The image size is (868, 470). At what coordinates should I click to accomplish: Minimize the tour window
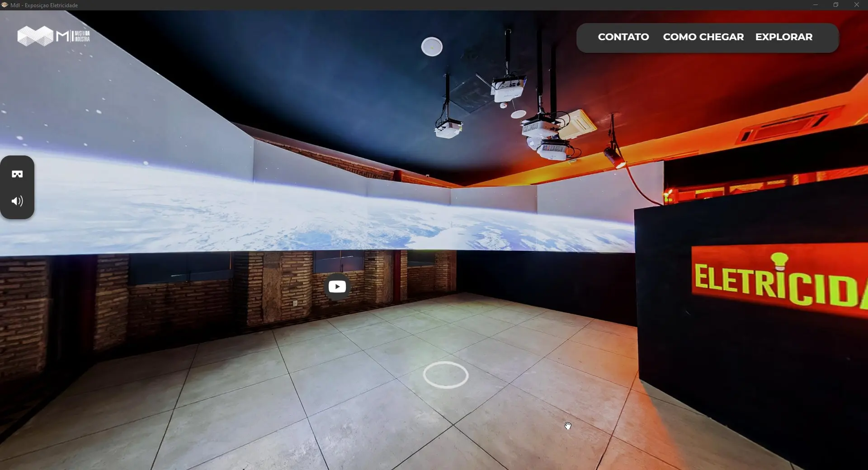(x=816, y=5)
